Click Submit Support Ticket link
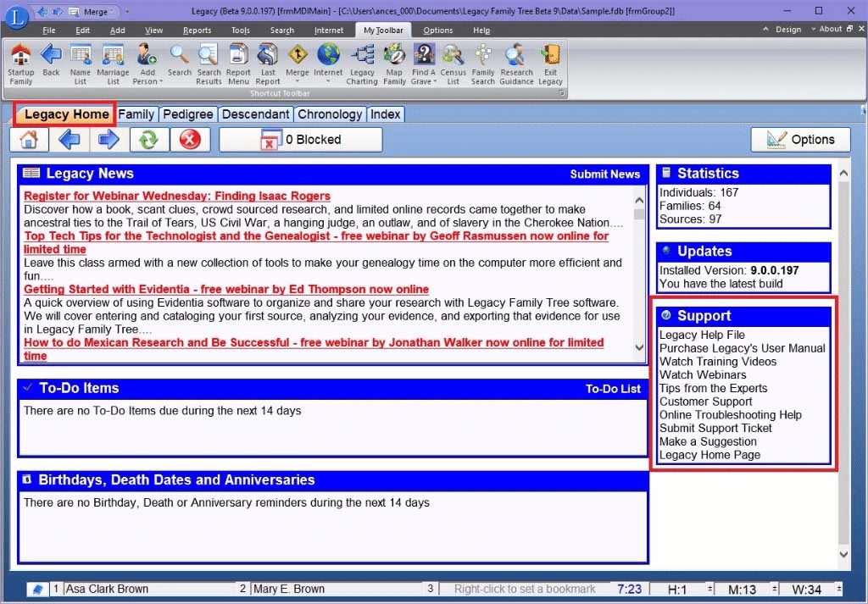The height and width of the screenshot is (604, 868). click(x=715, y=428)
